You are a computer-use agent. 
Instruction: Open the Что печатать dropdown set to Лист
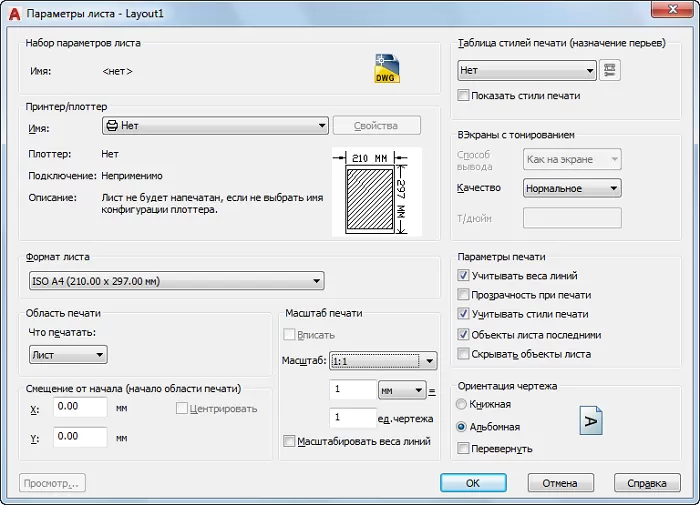coord(68,355)
